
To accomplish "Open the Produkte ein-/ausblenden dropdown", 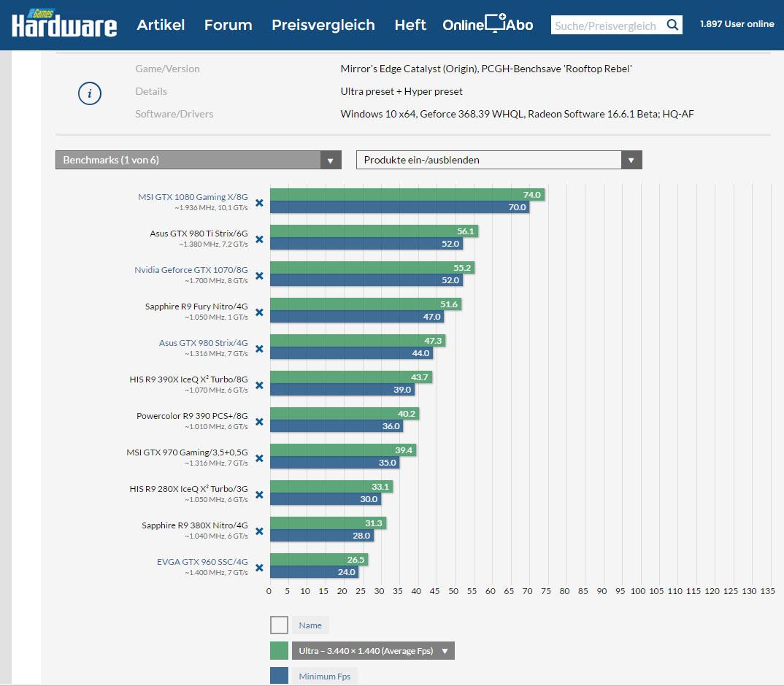I will (x=499, y=160).
